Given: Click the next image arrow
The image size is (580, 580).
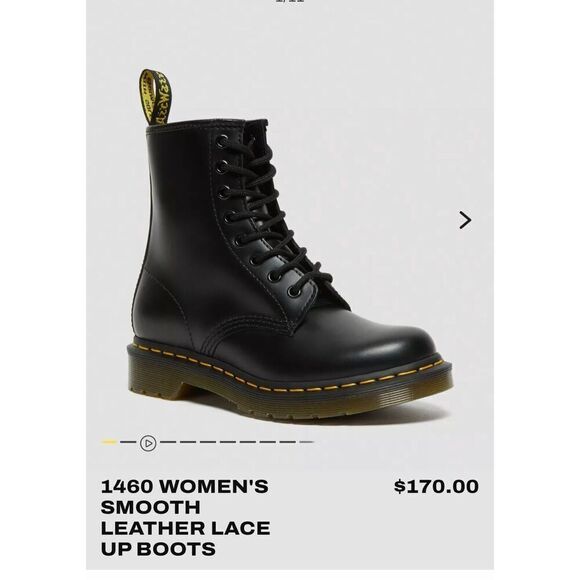Looking at the screenshot, I should tap(465, 220).
